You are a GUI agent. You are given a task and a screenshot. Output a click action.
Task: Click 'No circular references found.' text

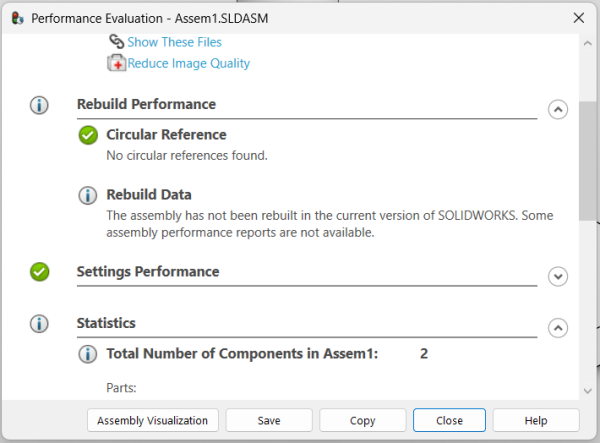[187, 156]
